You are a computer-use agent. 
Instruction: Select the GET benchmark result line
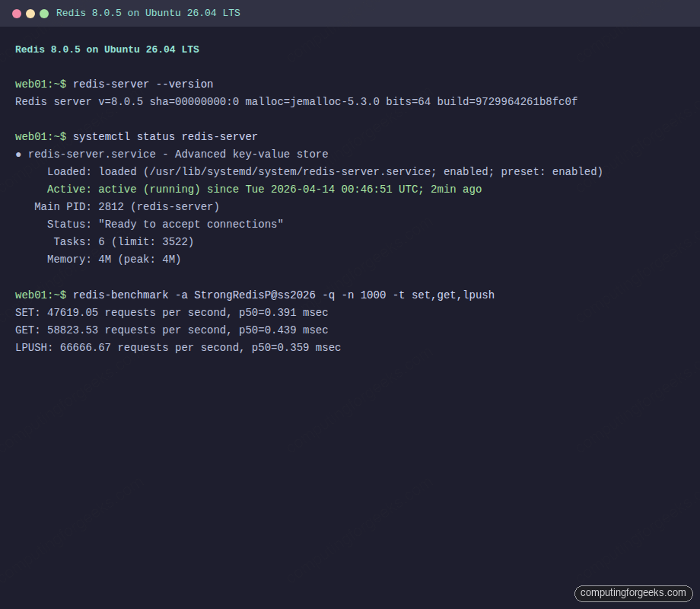click(x=171, y=330)
